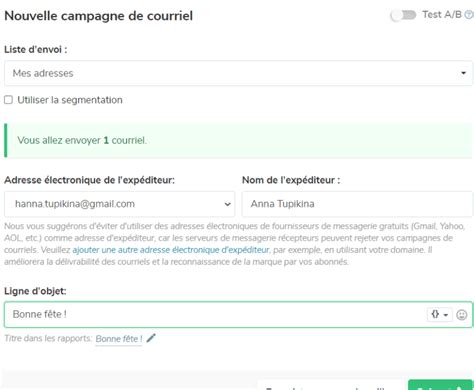Click the pencil icon to edit the report title
Image resolution: width=474 pixels, height=390 pixels.
click(151, 338)
